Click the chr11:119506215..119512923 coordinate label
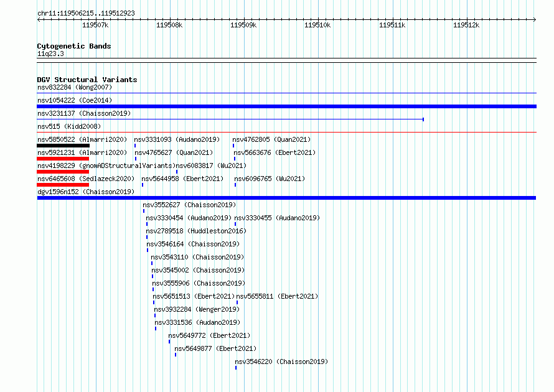The image size is (554, 392). 86,13
